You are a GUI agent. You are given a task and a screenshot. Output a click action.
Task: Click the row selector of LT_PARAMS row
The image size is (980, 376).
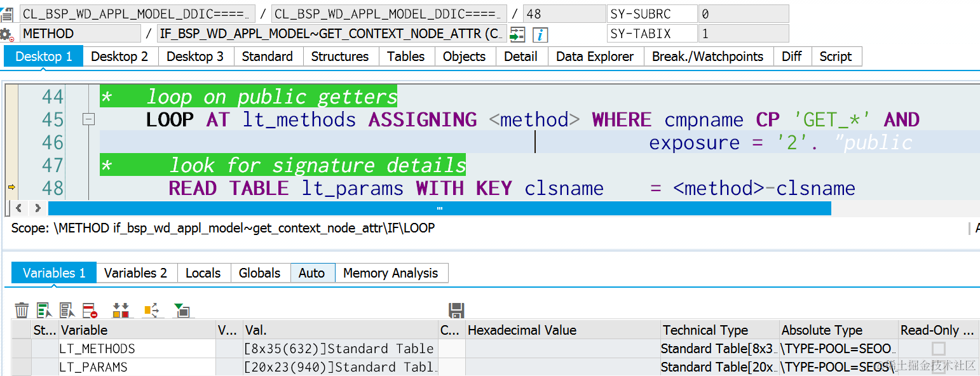point(22,367)
